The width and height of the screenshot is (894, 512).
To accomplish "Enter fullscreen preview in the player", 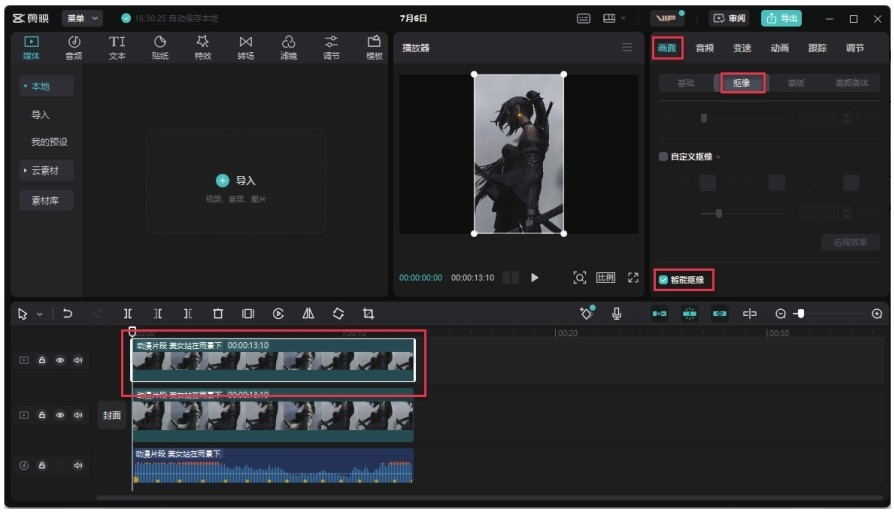I will click(633, 278).
